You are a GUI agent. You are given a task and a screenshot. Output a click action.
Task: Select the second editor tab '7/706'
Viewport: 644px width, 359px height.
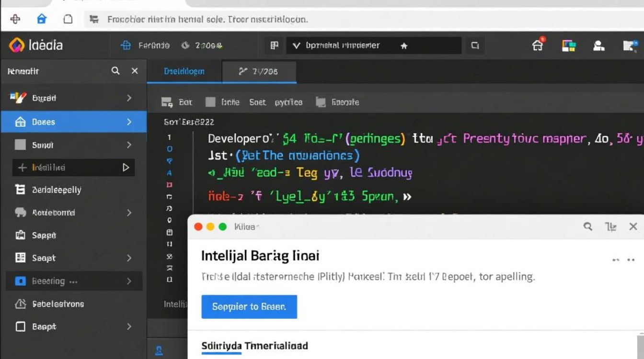(259, 71)
